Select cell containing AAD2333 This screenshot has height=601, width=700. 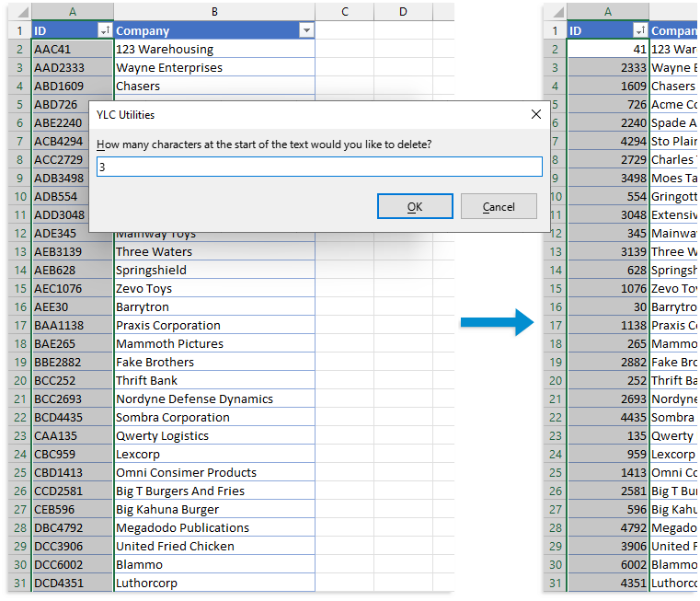click(x=73, y=67)
